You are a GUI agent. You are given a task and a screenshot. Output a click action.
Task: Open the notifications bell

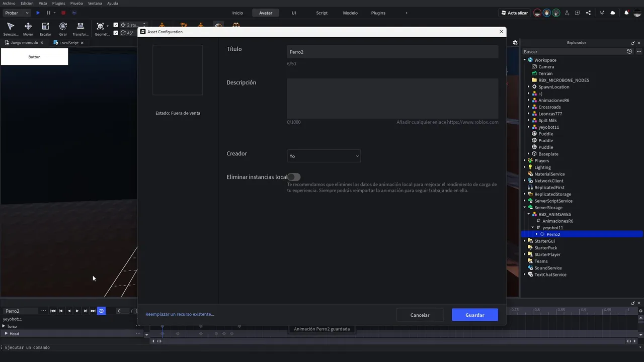[x=626, y=13]
